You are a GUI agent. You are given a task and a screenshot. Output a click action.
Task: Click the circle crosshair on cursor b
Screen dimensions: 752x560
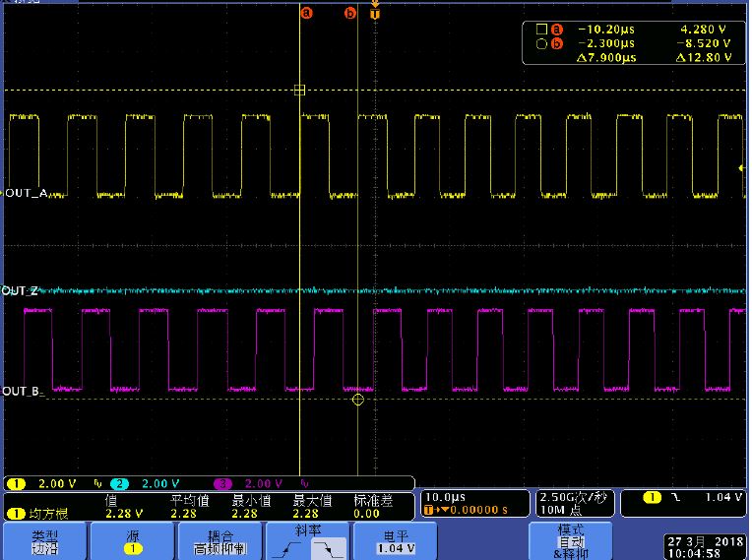point(357,400)
